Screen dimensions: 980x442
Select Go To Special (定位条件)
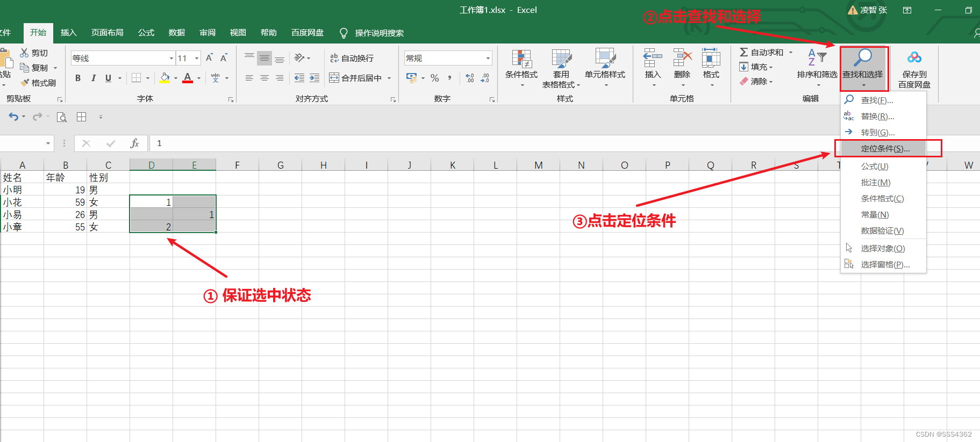pyautogui.click(x=883, y=149)
